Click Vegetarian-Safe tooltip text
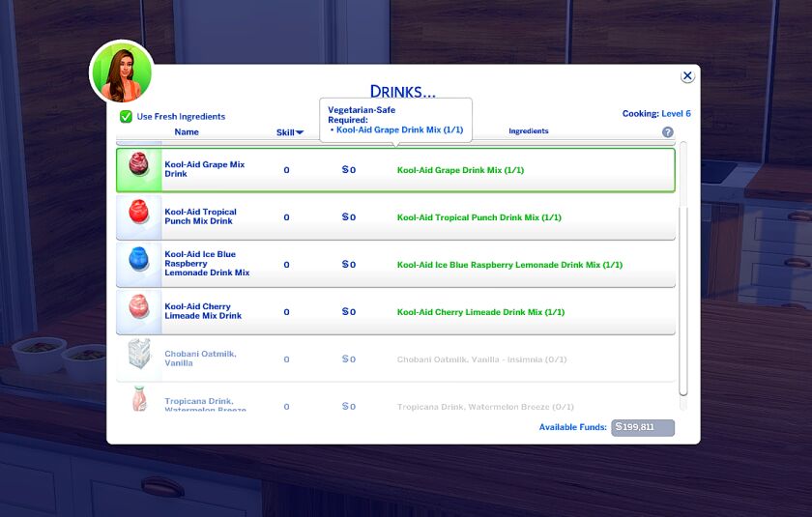The width and height of the screenshot is (812, 517). click(362, 110)
